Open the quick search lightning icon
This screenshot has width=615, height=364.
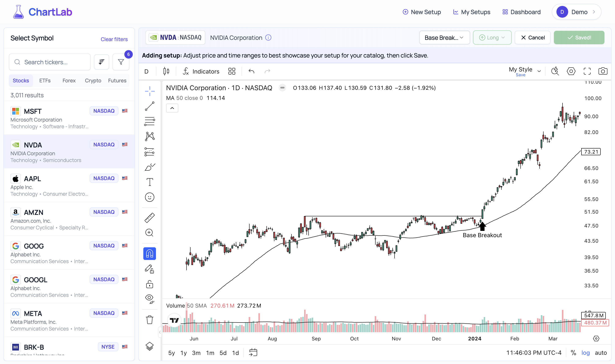pos(555,71)
